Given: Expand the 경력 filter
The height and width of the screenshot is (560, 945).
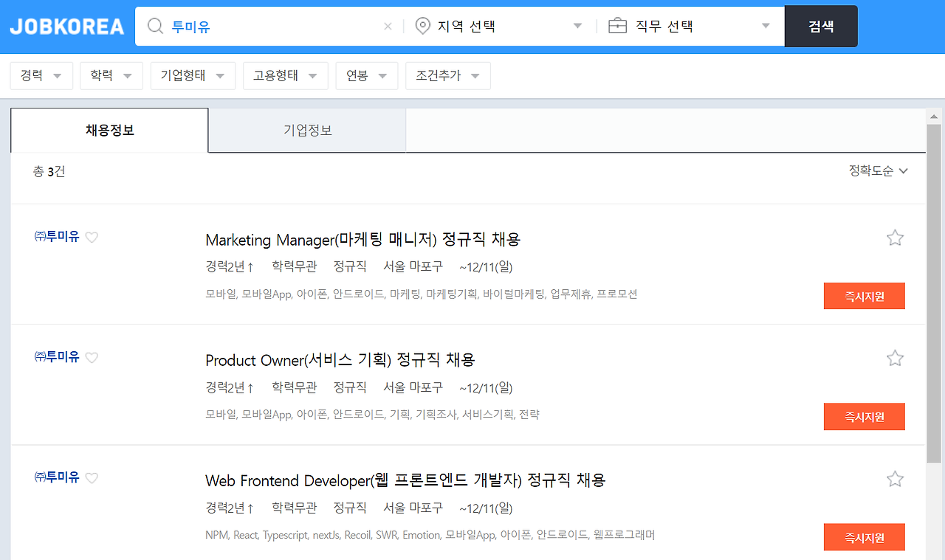Looking at the screenshot, I should (41, 75).
